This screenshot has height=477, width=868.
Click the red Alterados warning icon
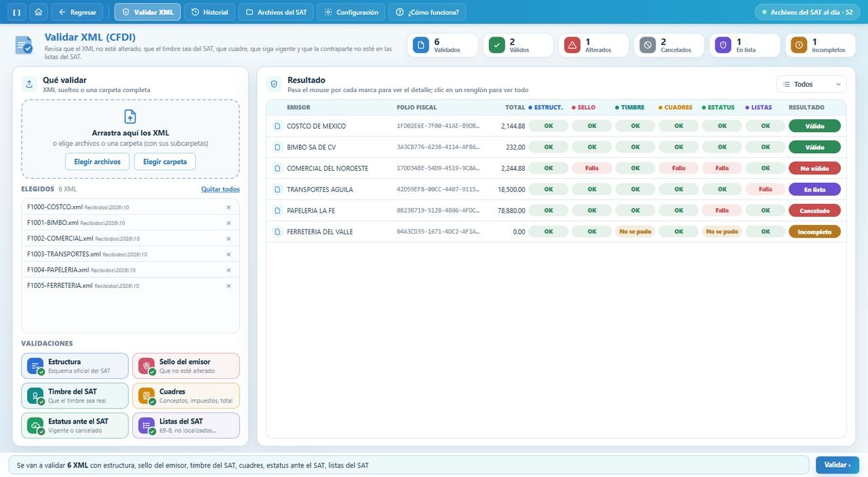coord(572,45)
